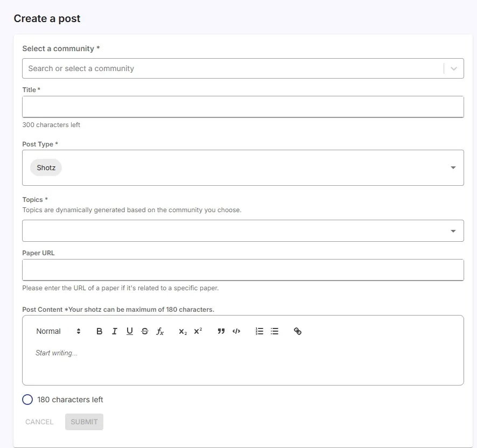Insert a code block

(236, 331)
